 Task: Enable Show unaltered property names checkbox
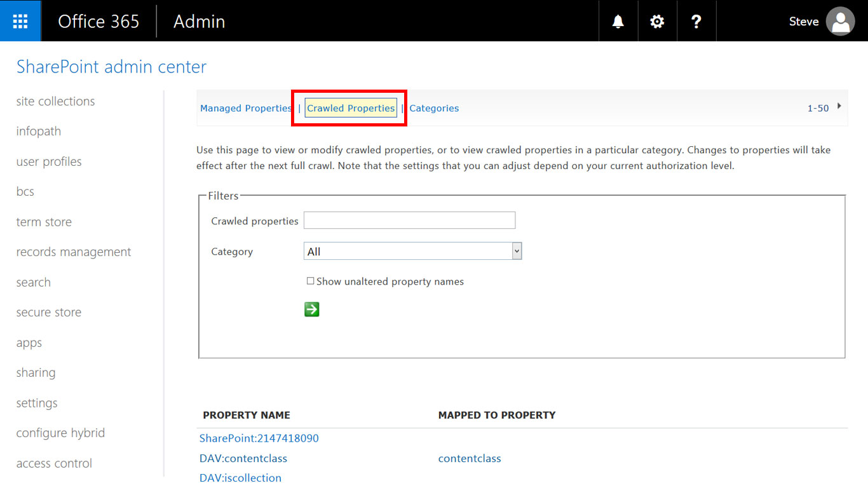pos(311,281)
